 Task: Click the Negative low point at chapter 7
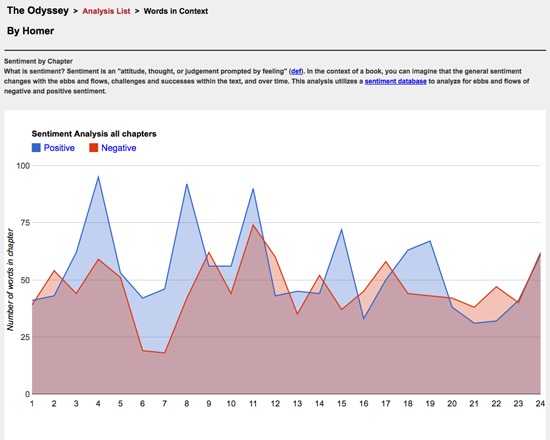click(165, 353)
